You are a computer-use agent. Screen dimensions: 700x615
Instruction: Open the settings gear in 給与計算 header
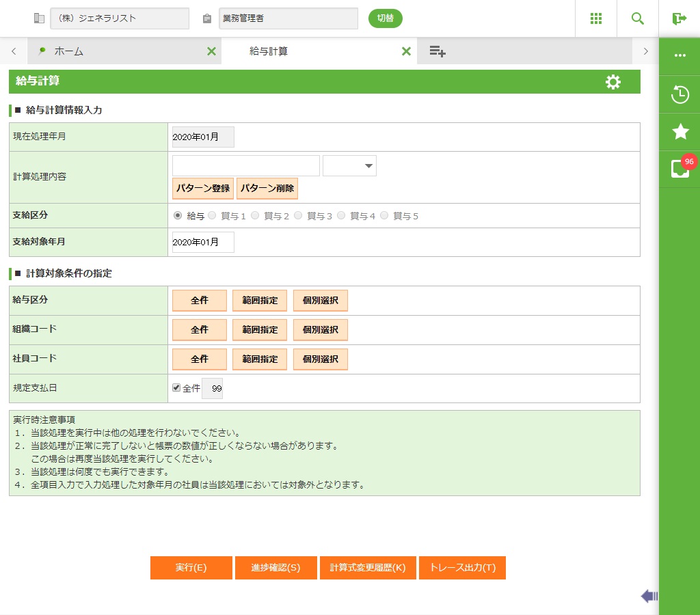tap(613, 82)
